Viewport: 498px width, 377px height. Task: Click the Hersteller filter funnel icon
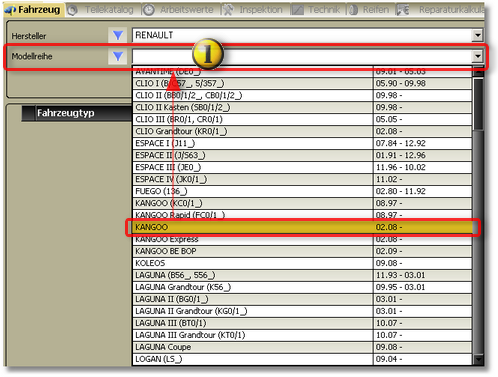(118, 35)
